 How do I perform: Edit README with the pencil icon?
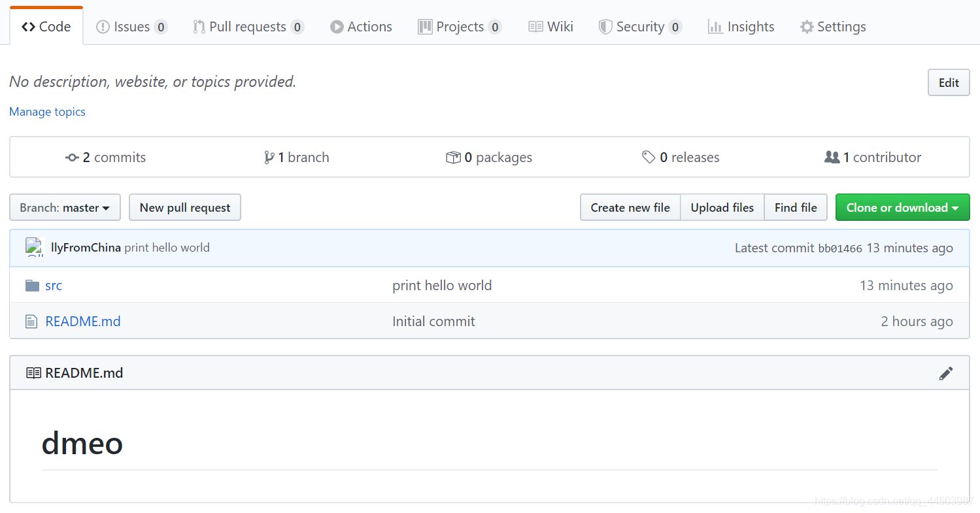click(946, 373)
